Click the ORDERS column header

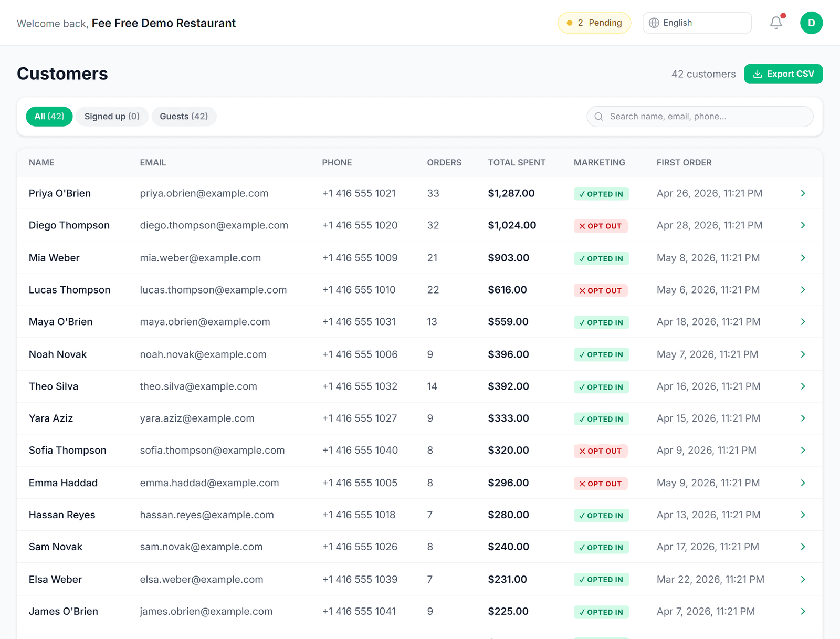[x=444, y=163]
